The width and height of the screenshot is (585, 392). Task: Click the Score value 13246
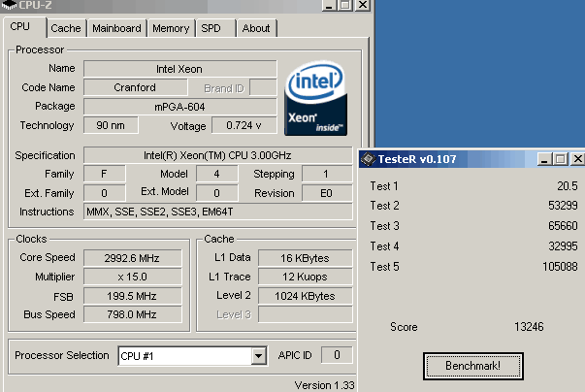tap(529, 327)
